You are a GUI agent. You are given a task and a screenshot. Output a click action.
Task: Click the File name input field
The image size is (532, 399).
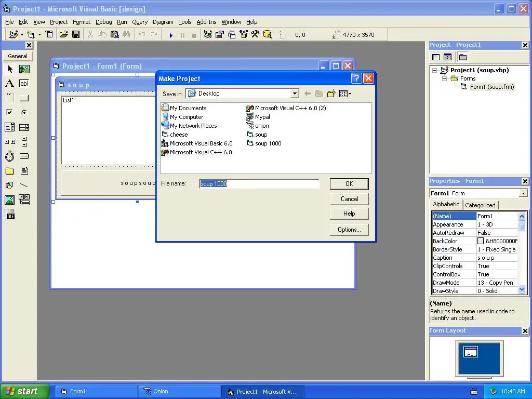(x=259, y=184)
